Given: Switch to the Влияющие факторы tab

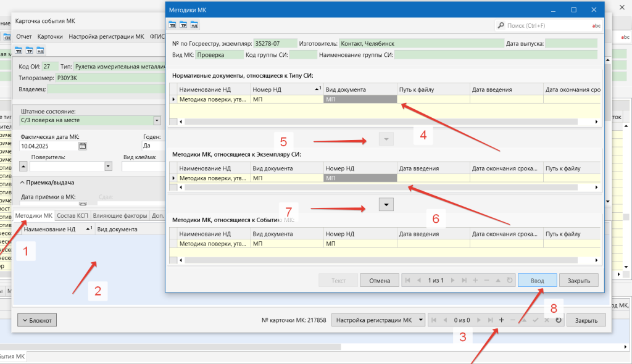Looking at the screenshot, I should (120, 216).
